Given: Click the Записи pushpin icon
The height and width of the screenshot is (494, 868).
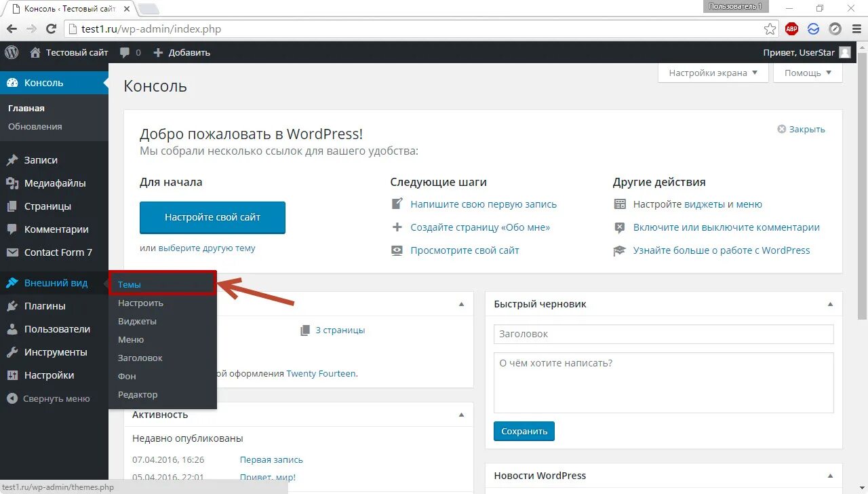Looking at the screenshot, I should point(12,160).
